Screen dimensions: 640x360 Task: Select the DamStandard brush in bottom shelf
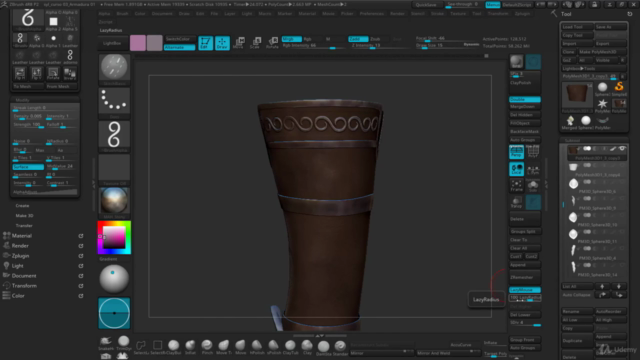(324, 348)
